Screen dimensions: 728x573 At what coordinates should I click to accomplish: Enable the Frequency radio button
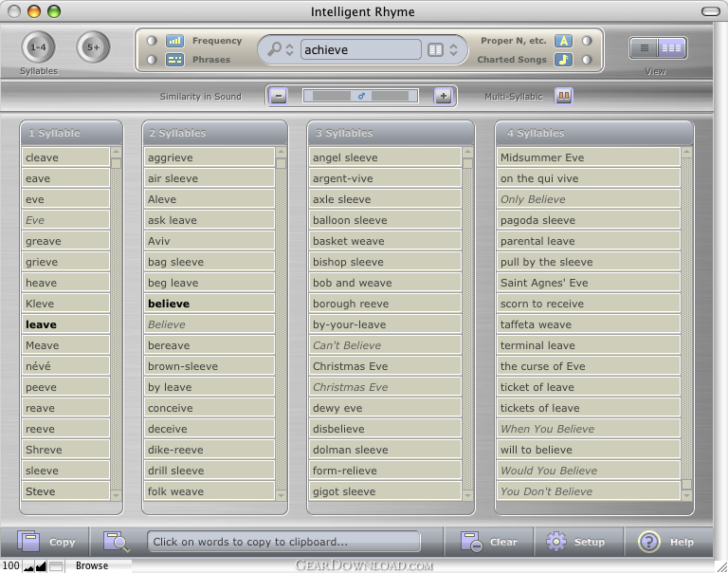152,41
